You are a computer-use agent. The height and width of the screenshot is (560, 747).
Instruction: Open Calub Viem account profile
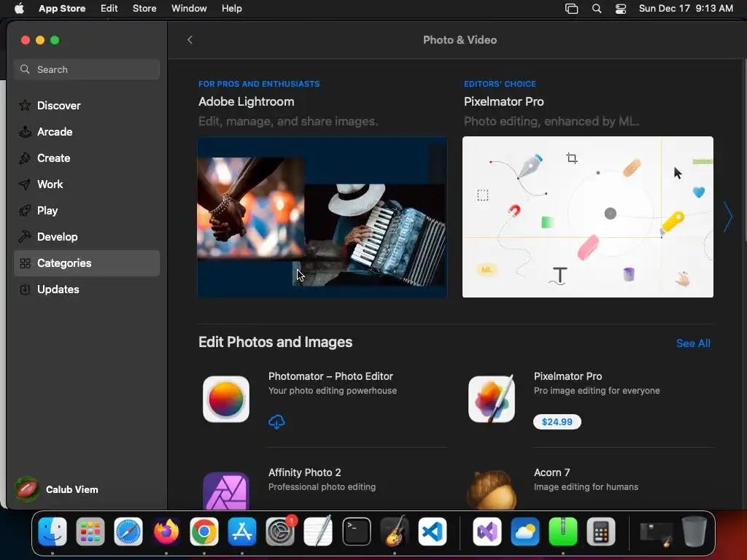pos(57,489)
